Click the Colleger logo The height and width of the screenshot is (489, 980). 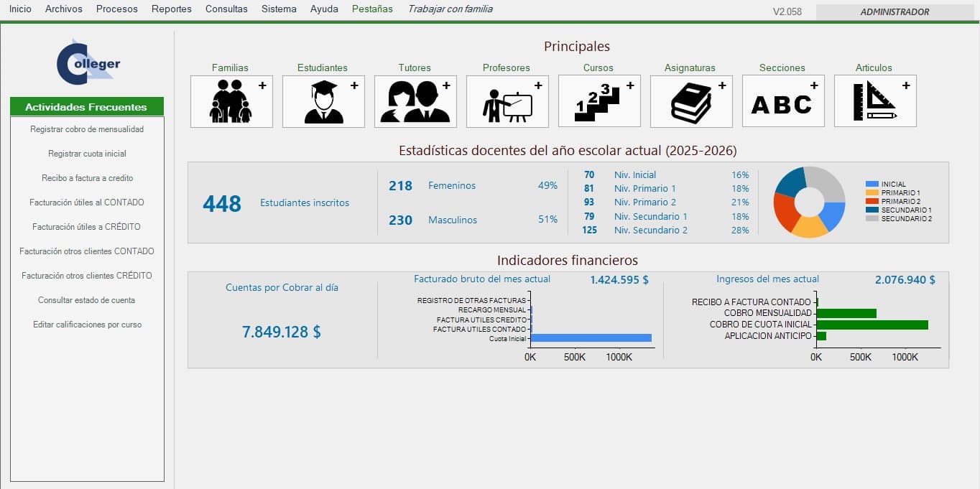88,64
